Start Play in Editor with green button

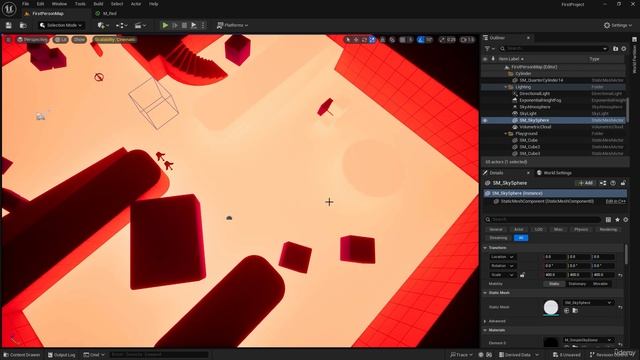pyautogui.click(x=165, y=25)
